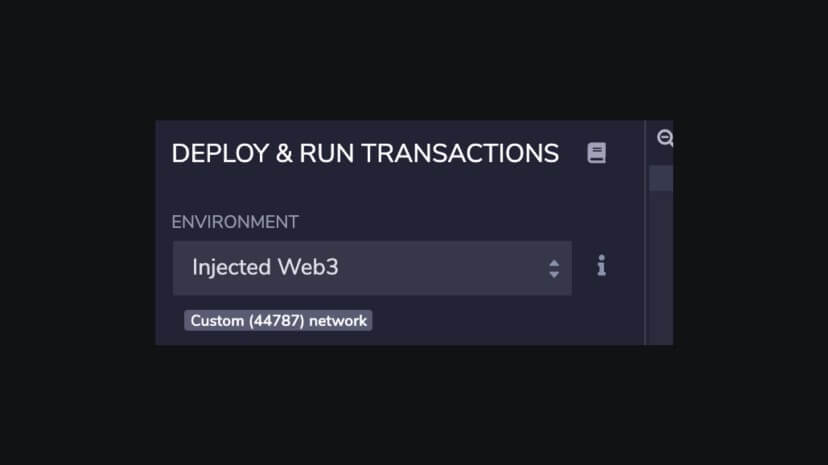
Task: Click the up arrow of the environment selector
Action: click(x=553, y=262)
